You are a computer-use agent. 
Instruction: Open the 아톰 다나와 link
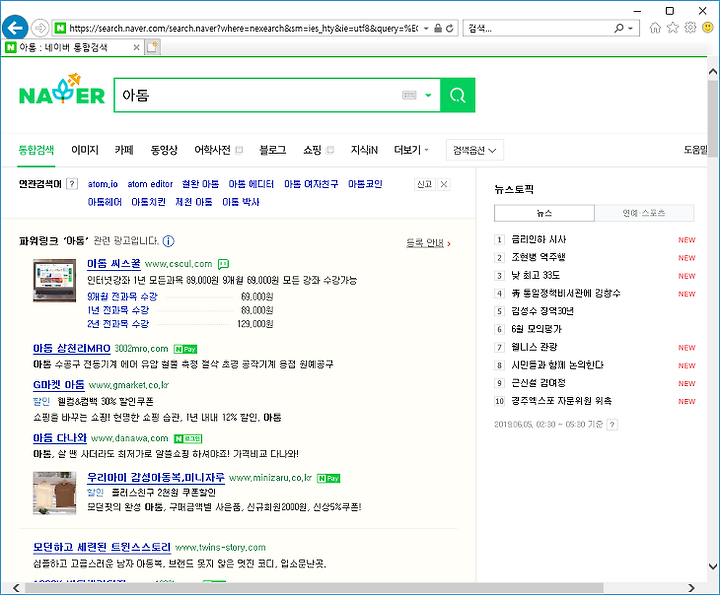(x=60, y=438)
